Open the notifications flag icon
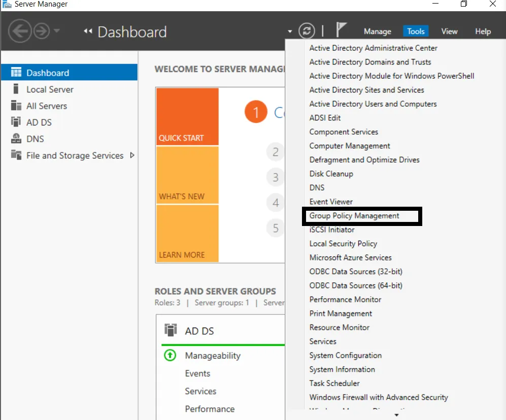Screen dimensions: 506x420 coord(341,29)
